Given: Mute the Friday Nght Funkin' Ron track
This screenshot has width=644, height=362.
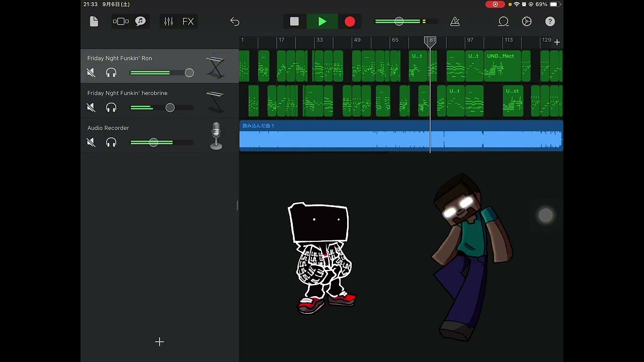Looking at the screenshot, I should (x=91, y=73).
